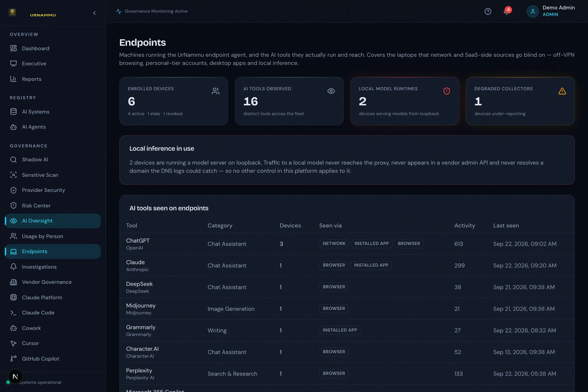The height and width of the screenshot is (392, 588).
Task: Click the INSTALLED APP tag for Claude
Action: (371, 265)
